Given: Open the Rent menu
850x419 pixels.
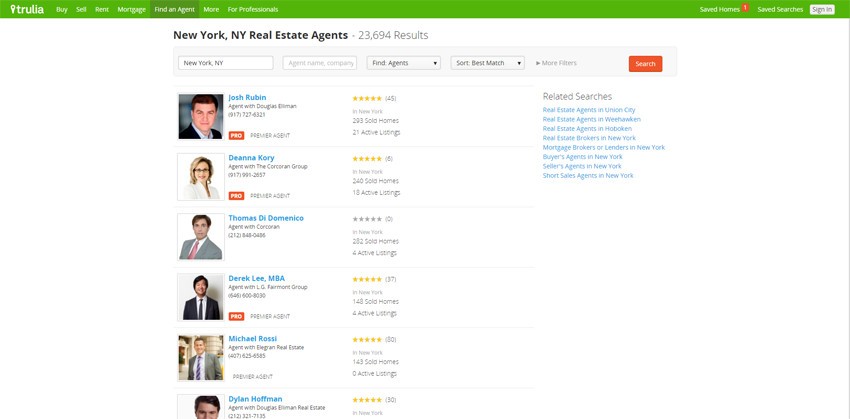Looking at the screenshot, I should [x=102, y=9].
